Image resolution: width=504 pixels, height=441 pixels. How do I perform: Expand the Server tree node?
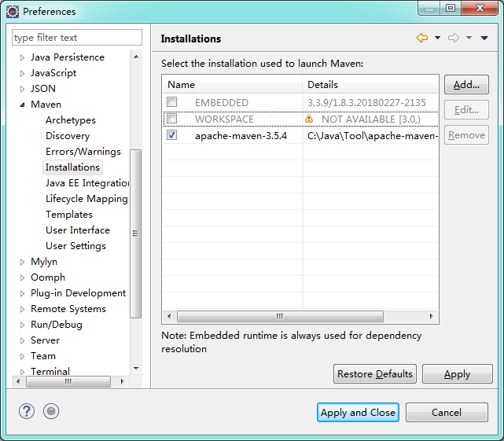click(x=22, y=340)
